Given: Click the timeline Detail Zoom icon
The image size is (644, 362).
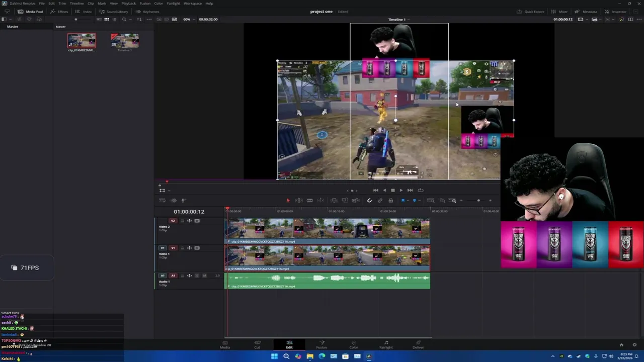Looking at the screenshot, I should (x=442, y=201).
